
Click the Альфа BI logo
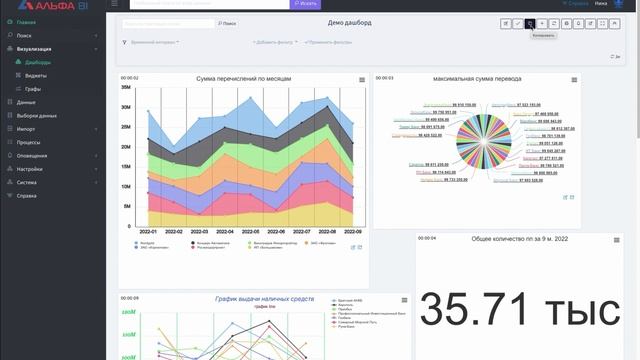[53, 5]
